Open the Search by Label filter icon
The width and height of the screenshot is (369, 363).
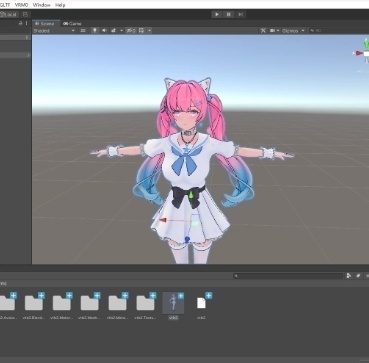coord(358,276)
